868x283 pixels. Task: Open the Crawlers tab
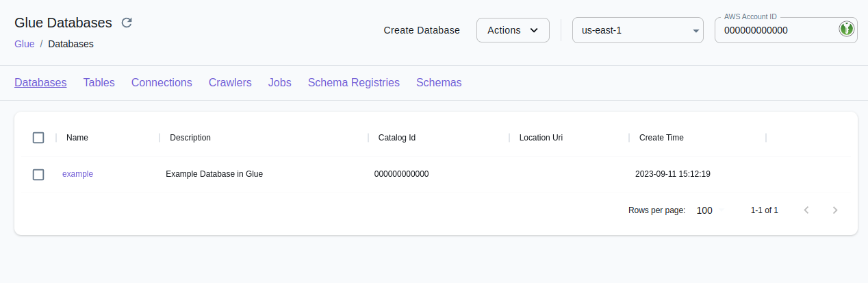230,83
